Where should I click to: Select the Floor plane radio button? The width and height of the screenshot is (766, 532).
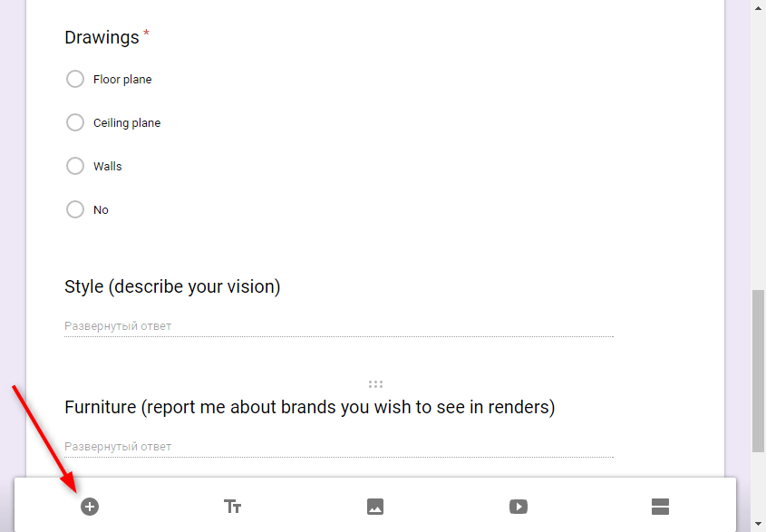click(75, 79)
